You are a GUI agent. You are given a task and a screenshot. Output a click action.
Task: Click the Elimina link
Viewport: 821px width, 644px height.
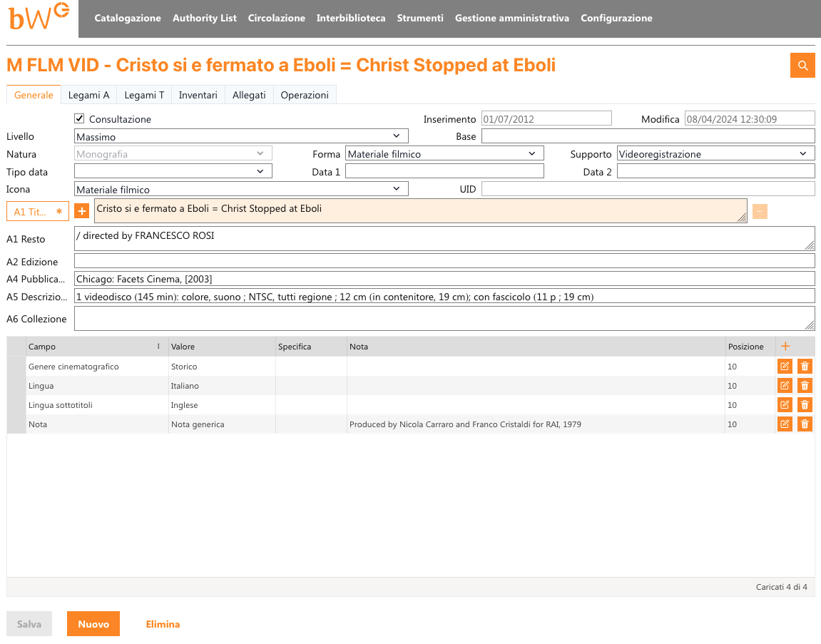click(x=163, y=624)
